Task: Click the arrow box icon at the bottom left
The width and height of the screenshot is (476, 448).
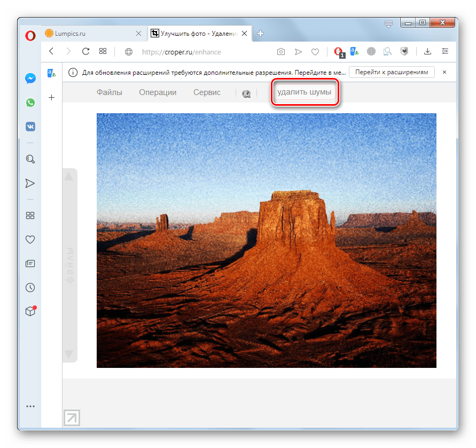Action: click(72, 418)
